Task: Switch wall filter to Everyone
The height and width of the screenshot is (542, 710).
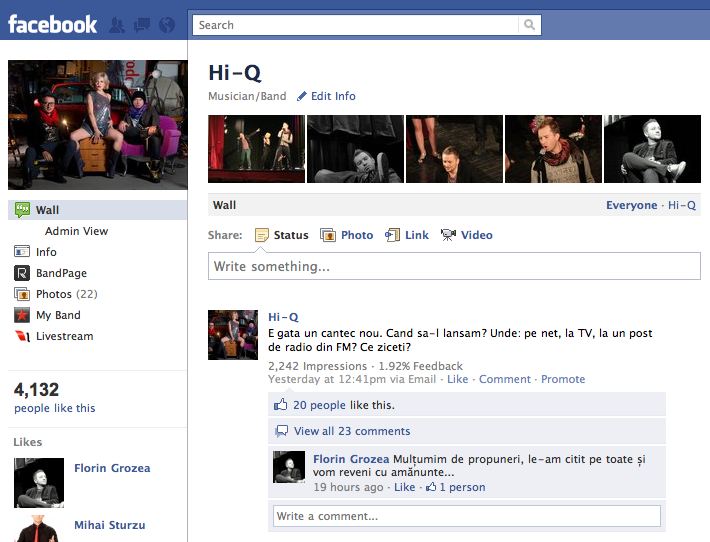Action: [631, 205]
